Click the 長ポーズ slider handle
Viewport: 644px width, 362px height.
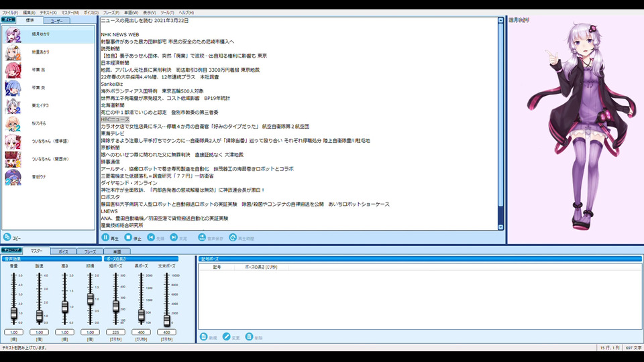(141, 315)
